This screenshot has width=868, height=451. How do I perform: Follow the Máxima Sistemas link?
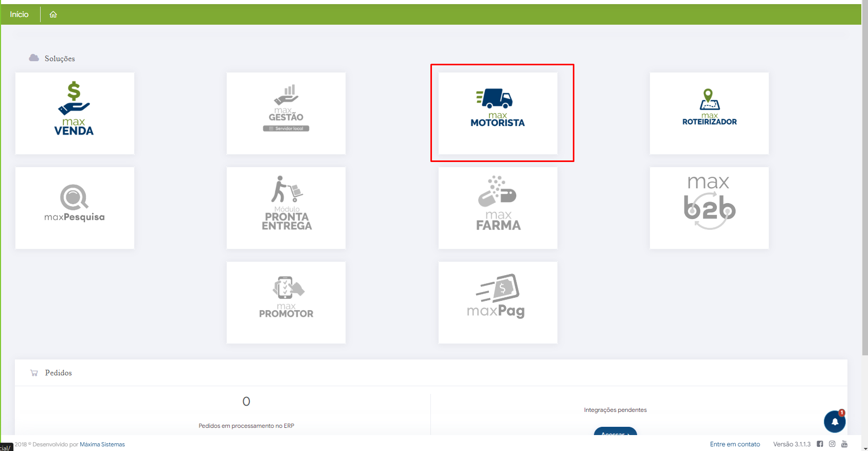(102, 444)
